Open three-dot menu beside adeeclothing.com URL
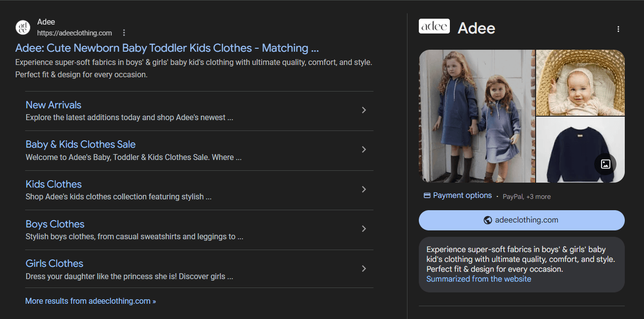 point(124,33)
